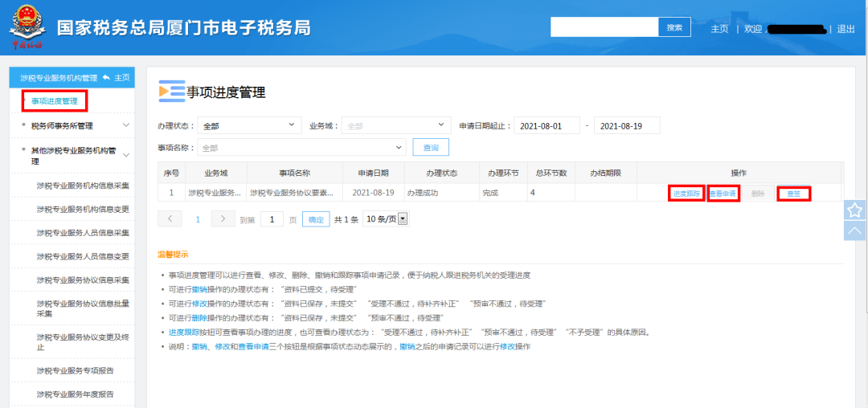Click the 序号 column header
The height and width of the screenshot is (408, 868).
(x=172, y=173)
